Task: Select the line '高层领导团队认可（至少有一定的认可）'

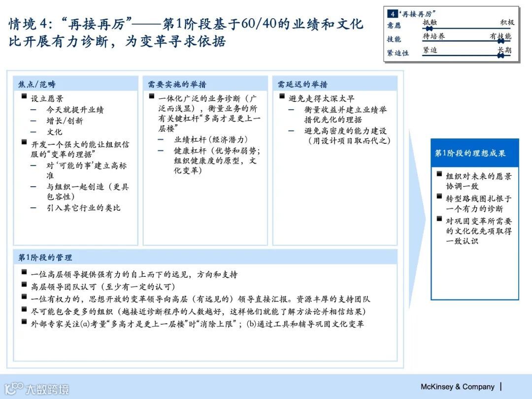Action: (x=103, y=287)
